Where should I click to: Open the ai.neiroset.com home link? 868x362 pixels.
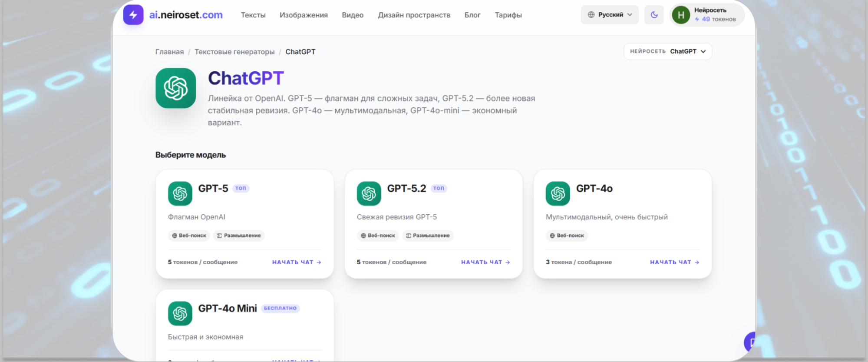pos(186,15)
